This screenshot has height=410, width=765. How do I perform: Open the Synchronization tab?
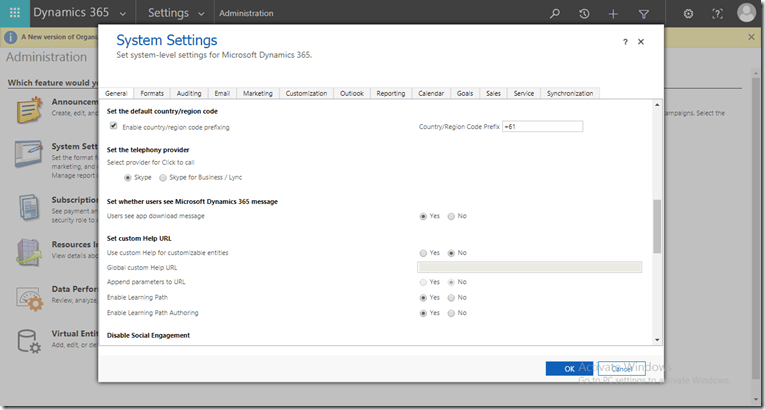[x=570, y=93]
